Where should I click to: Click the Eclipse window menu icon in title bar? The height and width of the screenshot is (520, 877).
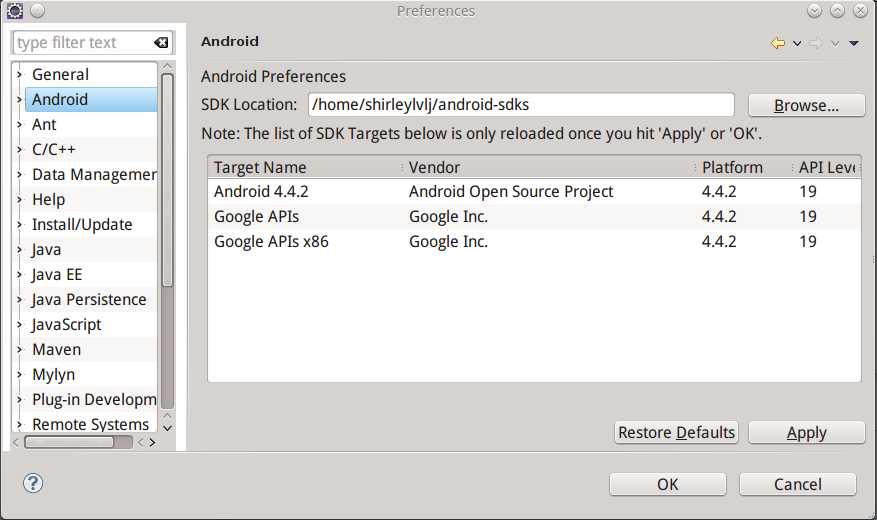15,11
